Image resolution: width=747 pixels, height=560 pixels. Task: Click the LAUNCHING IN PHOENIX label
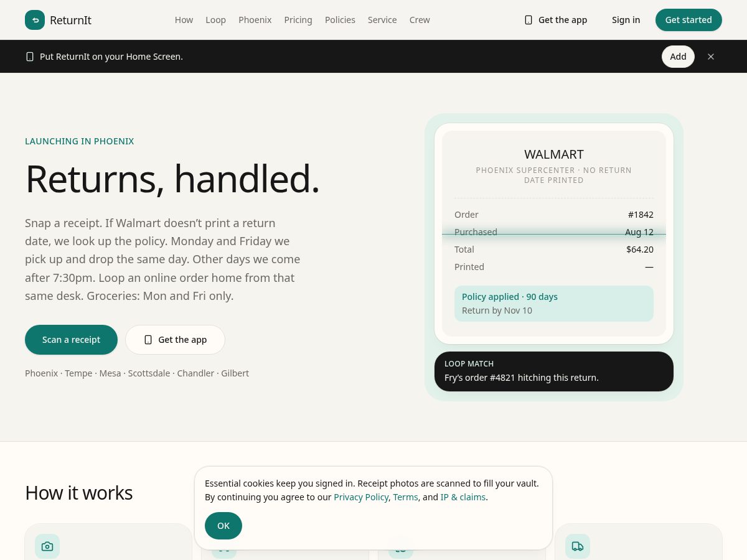[x=80, y=141]
